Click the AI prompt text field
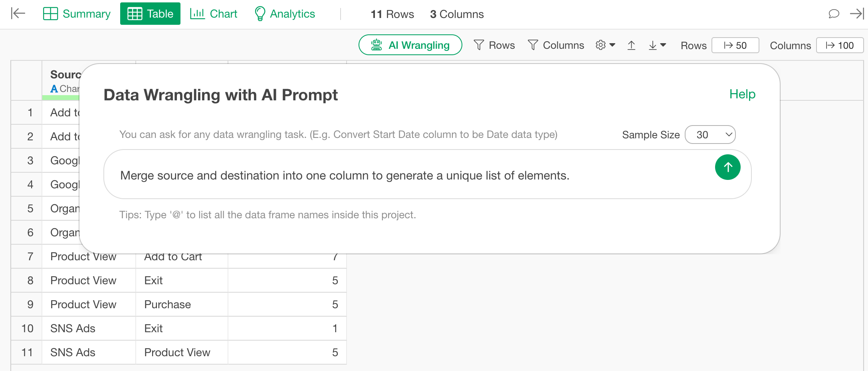Image resolution: width=868 pixels, height=371 pixels. [407, 175]
